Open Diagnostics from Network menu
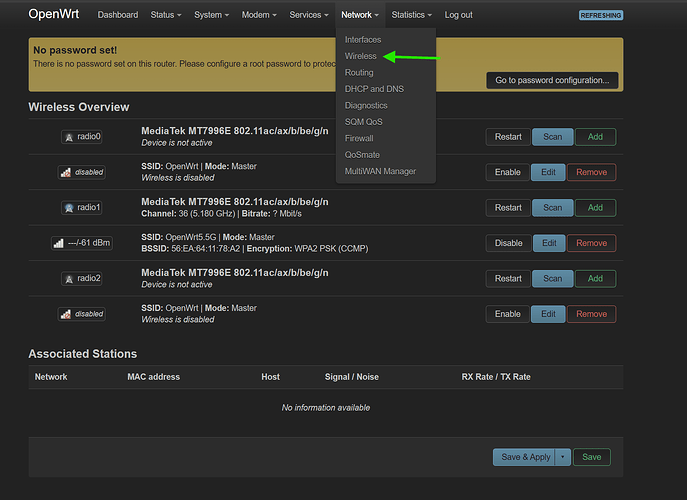687x500 pixels. (x=366, y=106)
